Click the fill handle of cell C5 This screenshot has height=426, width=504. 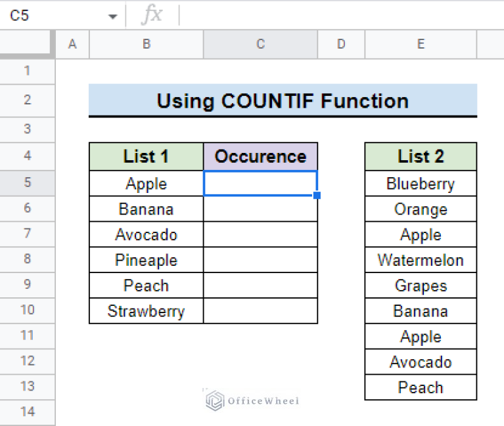317,195
